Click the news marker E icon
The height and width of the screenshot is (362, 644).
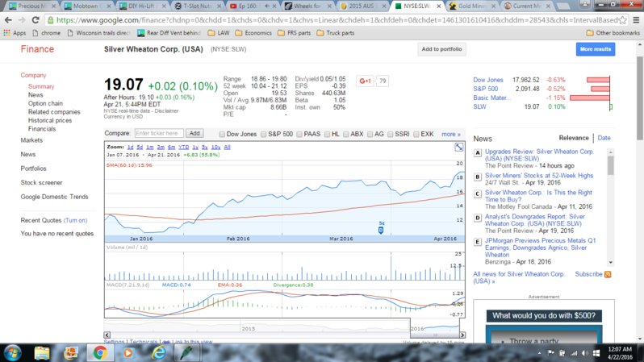[x=477, y=242]
